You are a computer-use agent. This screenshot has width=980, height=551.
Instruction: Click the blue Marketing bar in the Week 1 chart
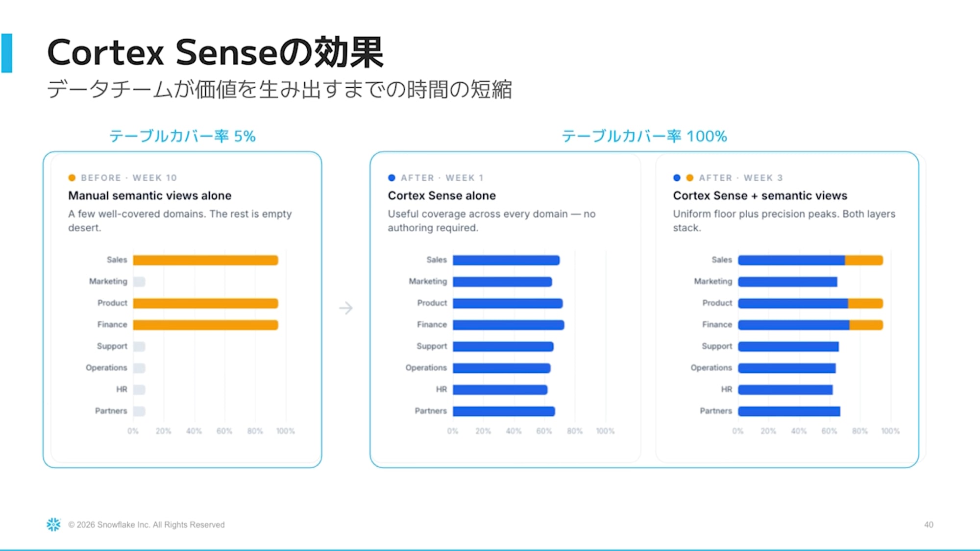coord(502,282)
